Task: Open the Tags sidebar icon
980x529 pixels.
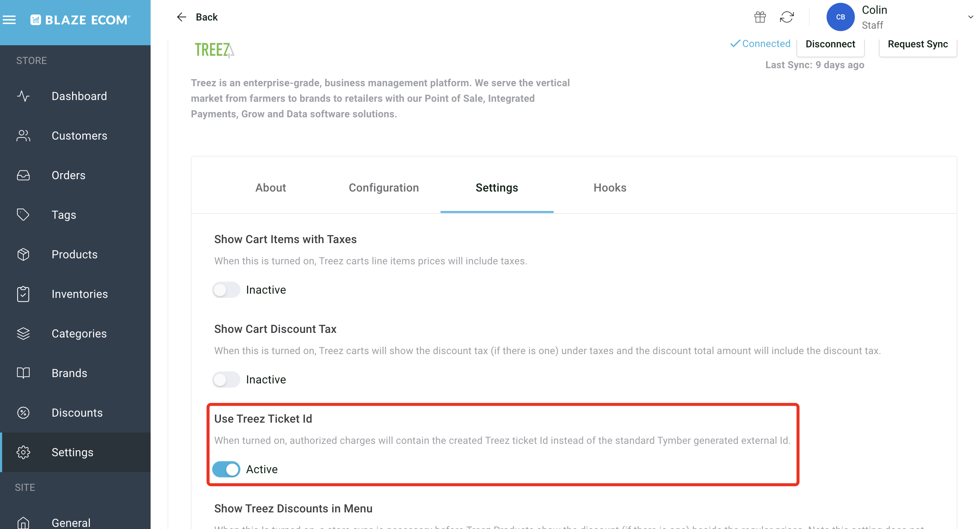Action: click(x=23, y=215)
